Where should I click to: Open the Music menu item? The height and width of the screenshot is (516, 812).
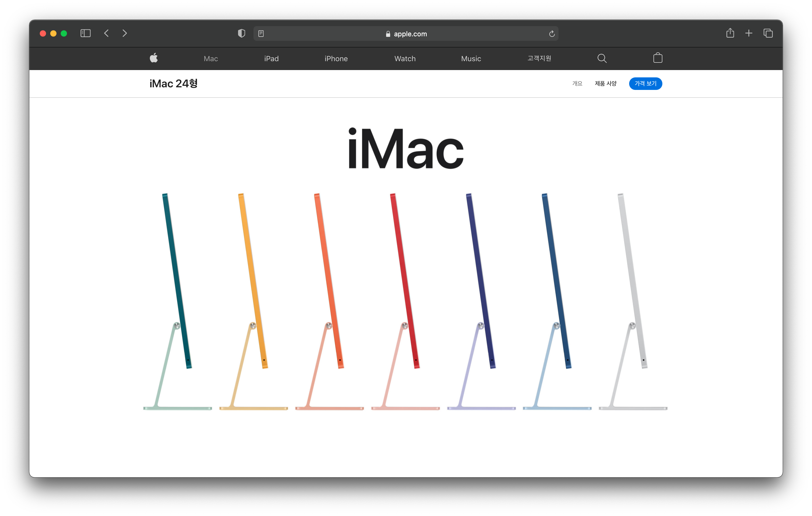(471, 59)
